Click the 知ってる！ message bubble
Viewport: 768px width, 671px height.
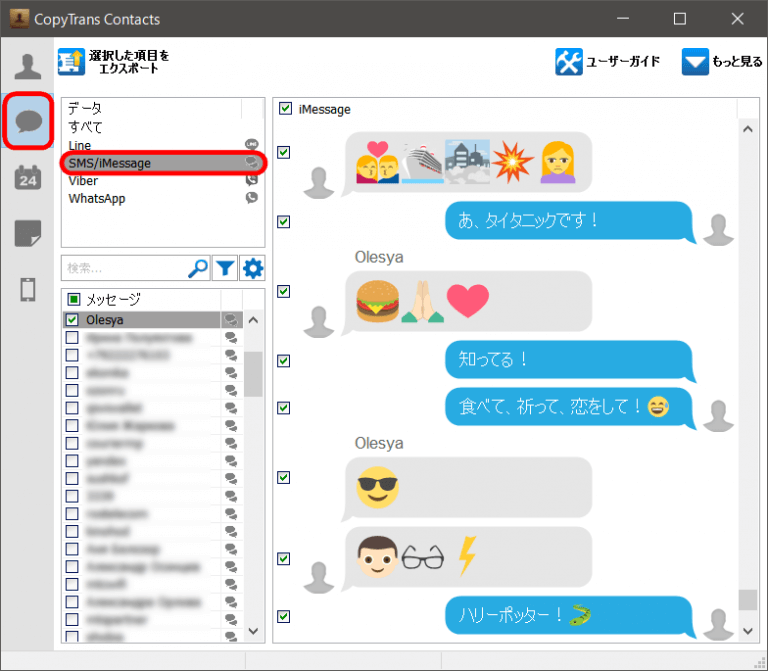point(570,361)
